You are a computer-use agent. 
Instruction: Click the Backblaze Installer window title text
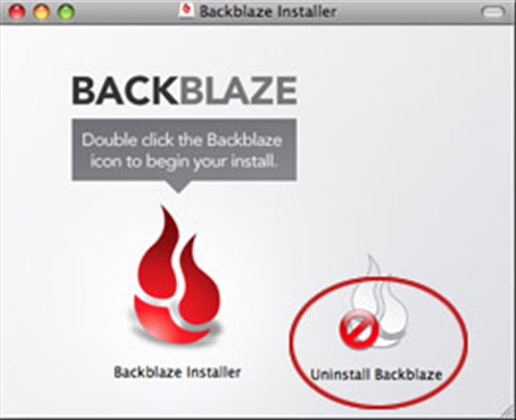click(268, 12)
